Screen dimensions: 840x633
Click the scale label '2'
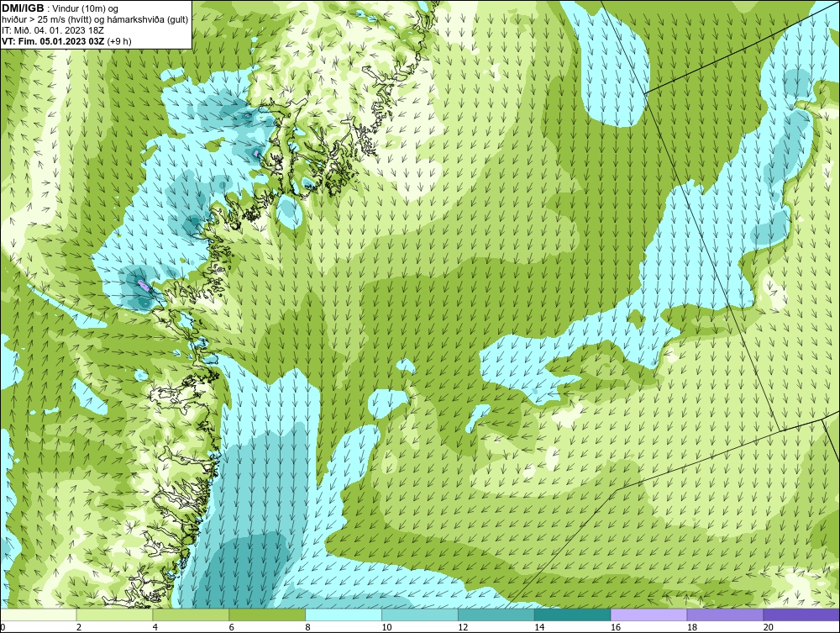79,627
